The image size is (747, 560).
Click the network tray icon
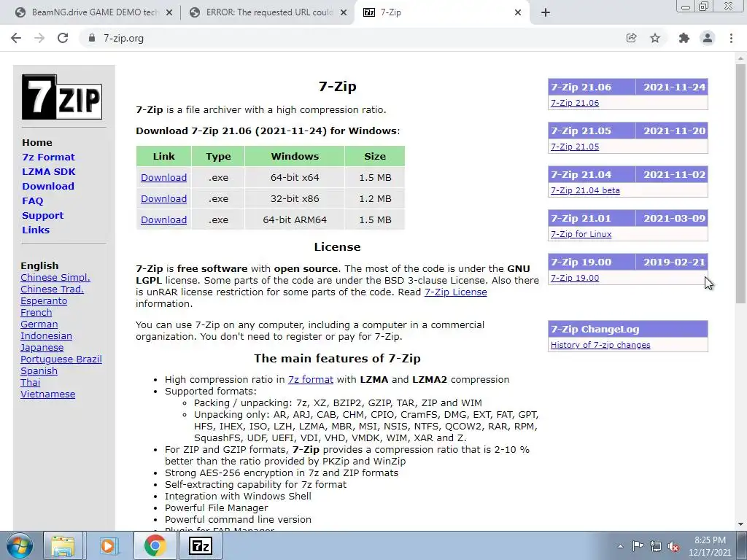pyautogui.click(x=656, y=546)
